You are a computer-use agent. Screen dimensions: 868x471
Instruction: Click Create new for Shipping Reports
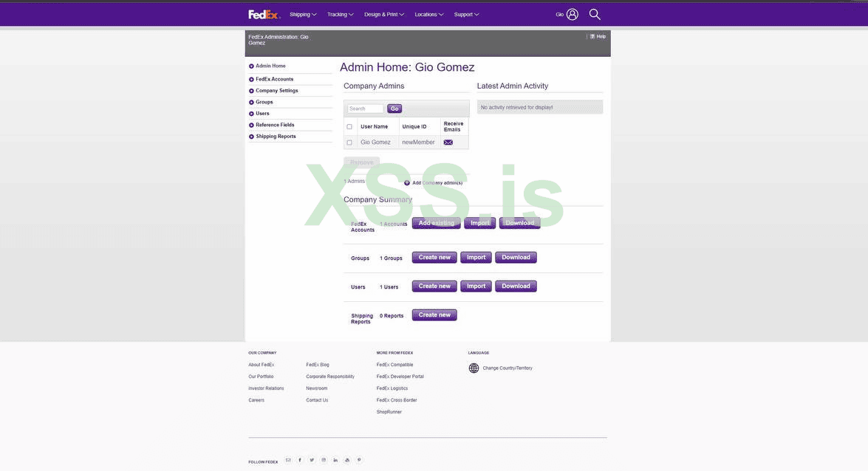click(x=434, y=315)
